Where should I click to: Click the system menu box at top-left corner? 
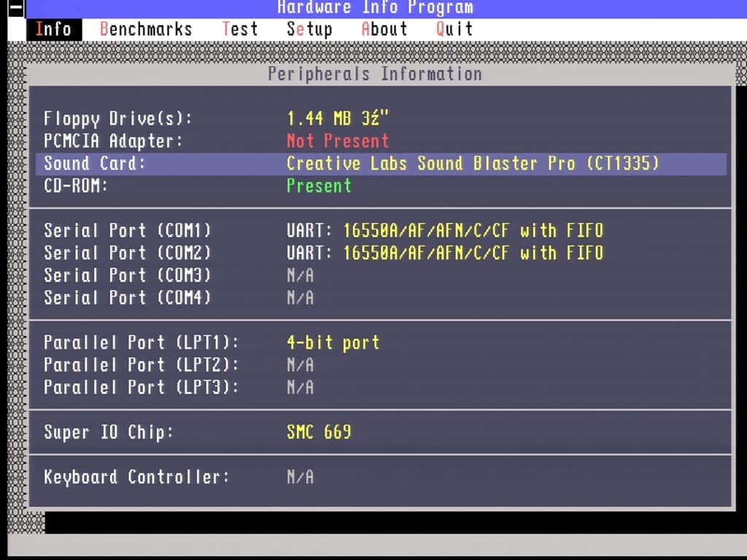tap(16, 9)
